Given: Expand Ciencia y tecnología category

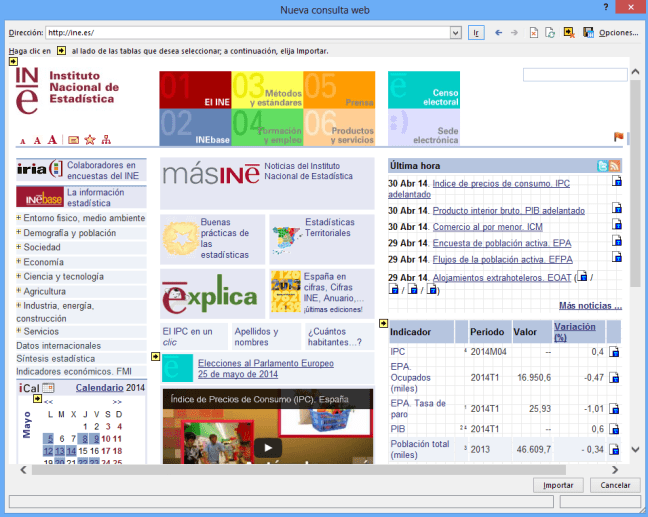Looking at the screenshot, I should click(19, 276).
